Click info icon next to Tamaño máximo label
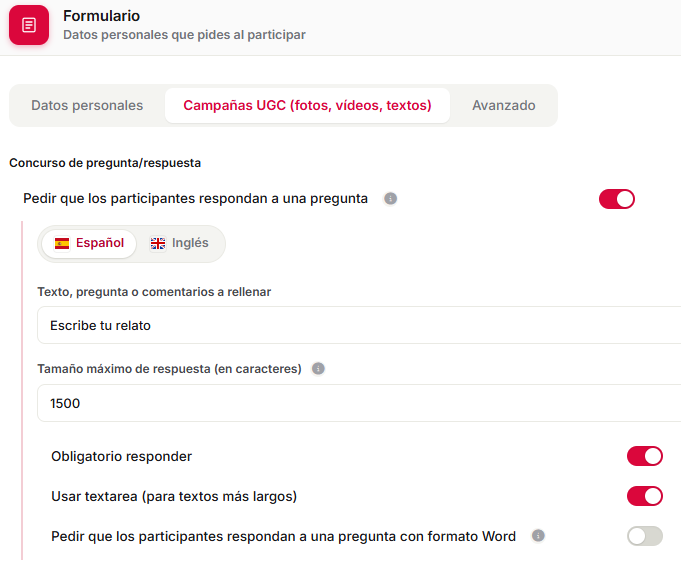The image size is (681, 561). tap(318, 369)
